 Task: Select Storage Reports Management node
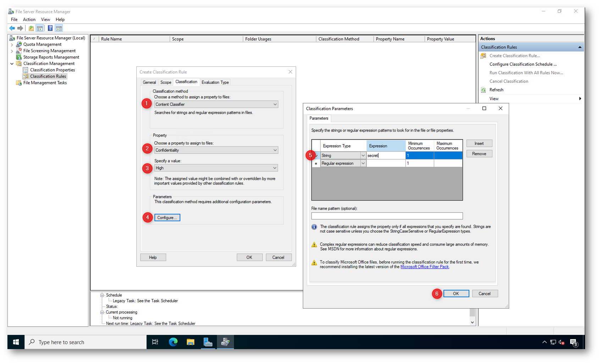(x=51, y=57)
